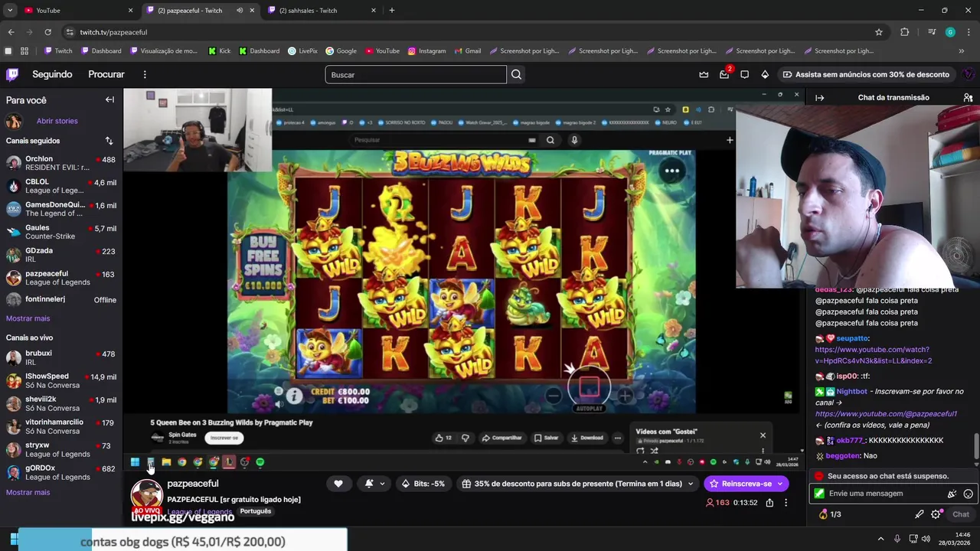
Task: Bookmark this page with star icon
Action: point(879,32)
